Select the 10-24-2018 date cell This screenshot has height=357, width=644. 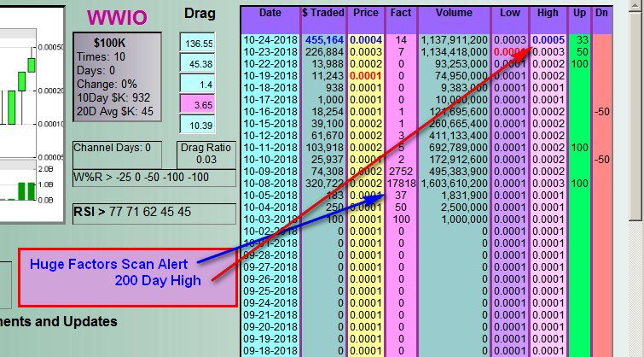point(270,40)
